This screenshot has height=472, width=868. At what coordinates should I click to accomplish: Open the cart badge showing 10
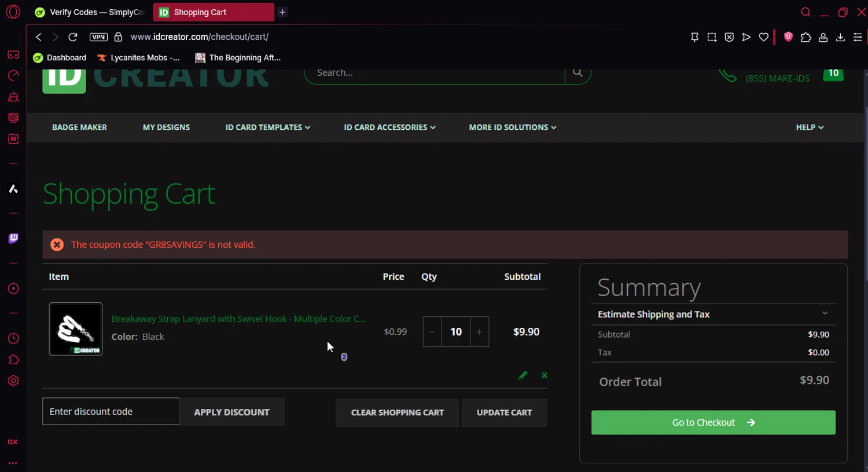click(x=833, y=74)
